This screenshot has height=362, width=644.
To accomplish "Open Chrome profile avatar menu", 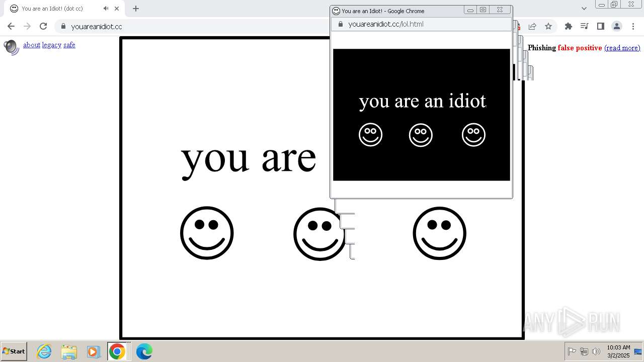I will [x=617, y=26].
